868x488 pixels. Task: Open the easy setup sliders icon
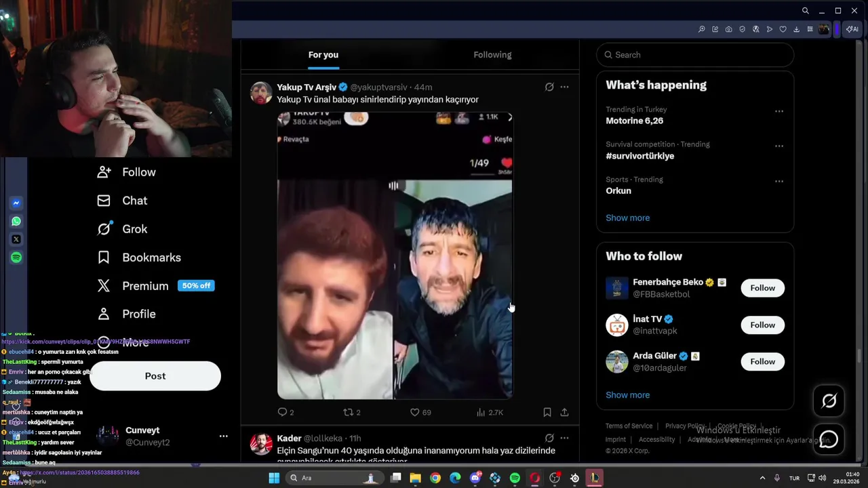[x=810, y=29]
